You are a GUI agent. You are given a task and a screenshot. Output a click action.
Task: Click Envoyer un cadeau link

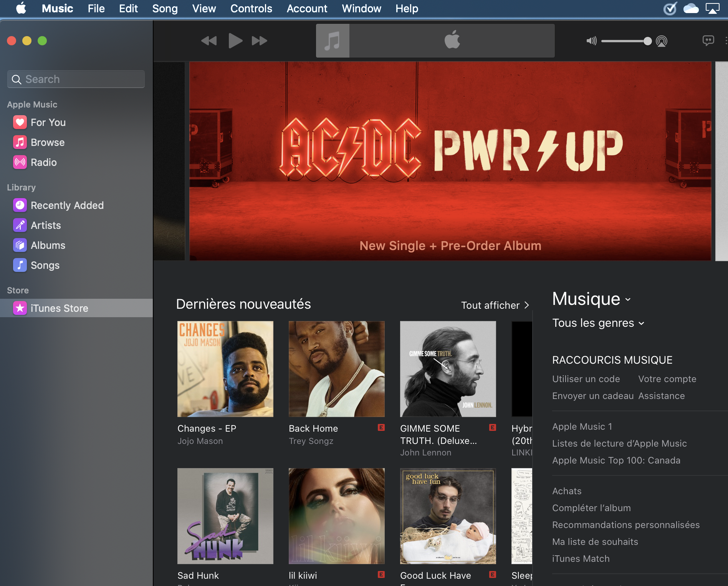(x=593, y=396)
